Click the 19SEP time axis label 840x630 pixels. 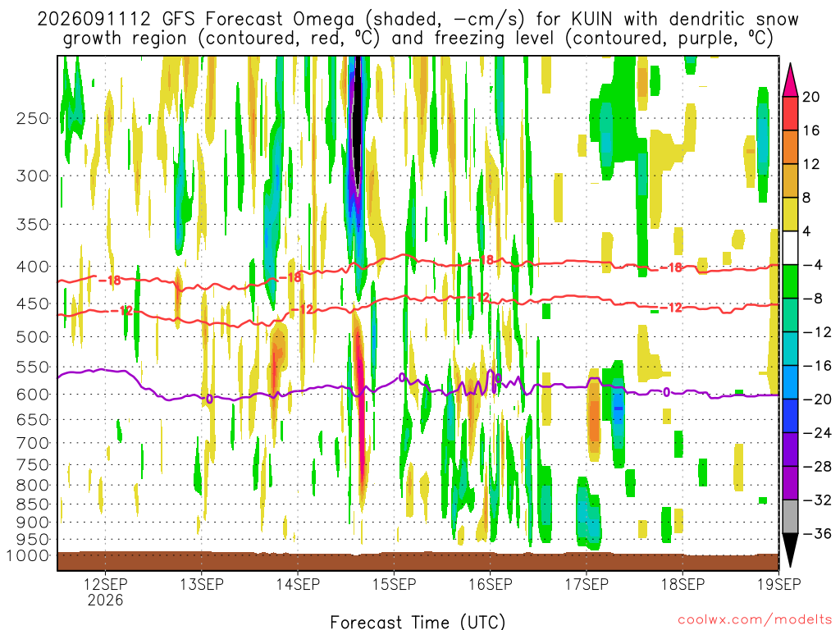coord(778,584)
